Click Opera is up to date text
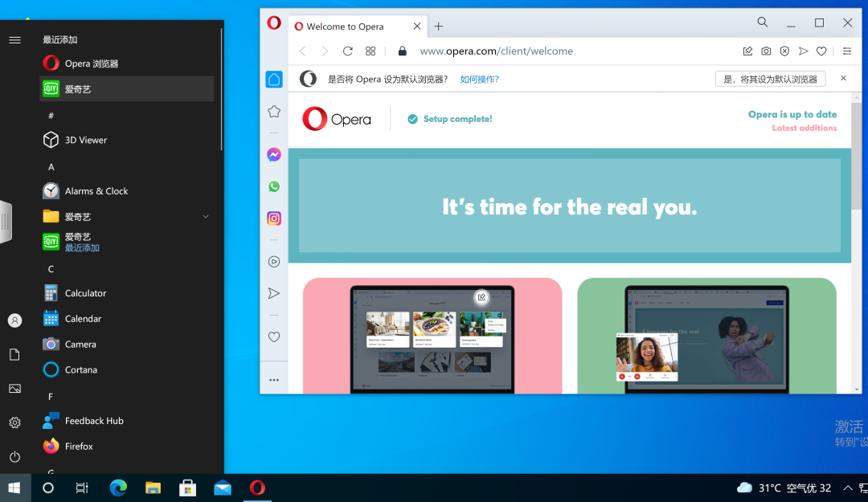Viewport: 868px width, 502px height. coord(792,114)
